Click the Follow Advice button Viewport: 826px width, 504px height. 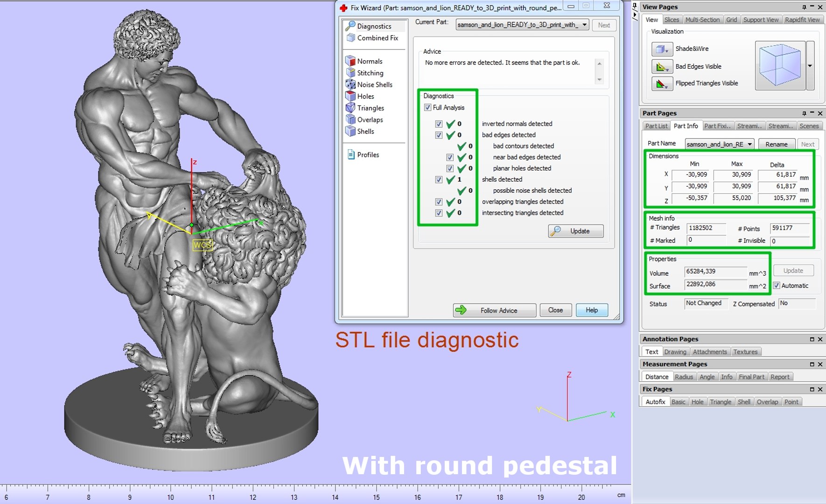click(x=494, y=310)
